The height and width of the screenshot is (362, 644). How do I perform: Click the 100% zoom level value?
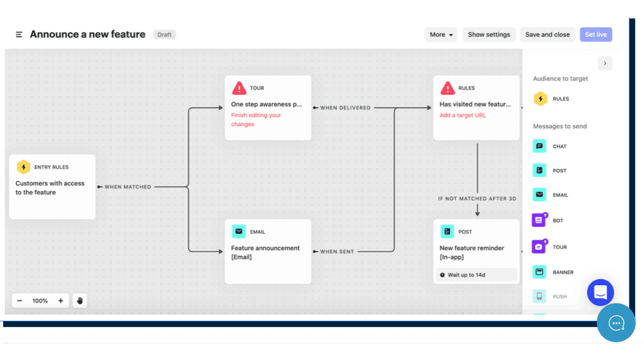point(40,301)
